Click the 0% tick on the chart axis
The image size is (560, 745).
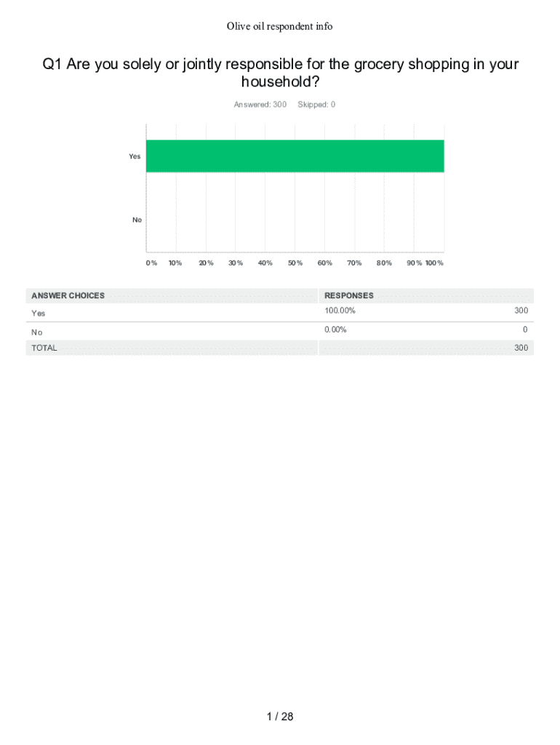(x=151, y=263)
